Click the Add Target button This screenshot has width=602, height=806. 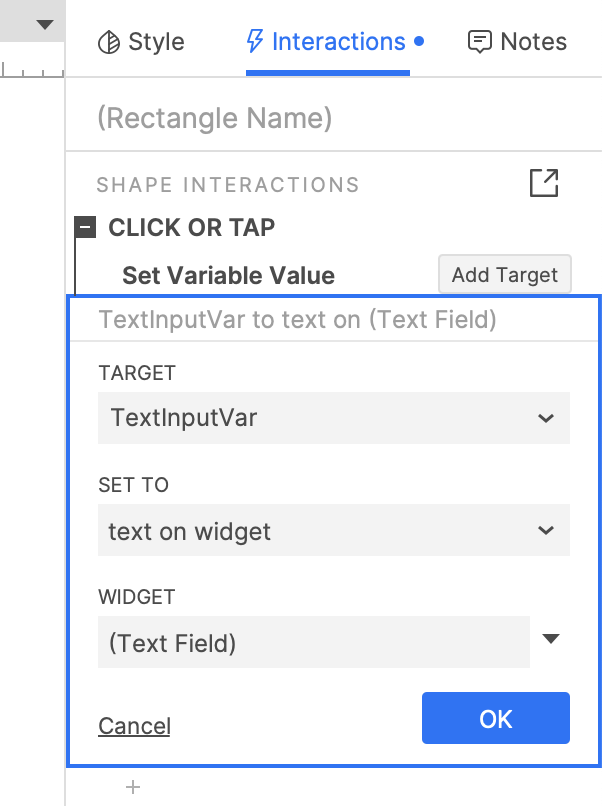coord(504,275)
